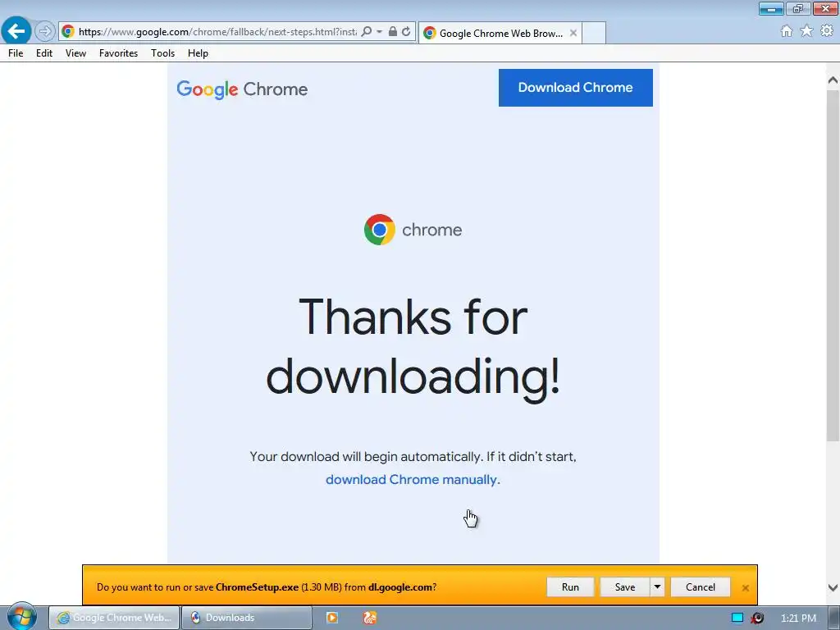Open a new blank tab

[x=594, y=33]
